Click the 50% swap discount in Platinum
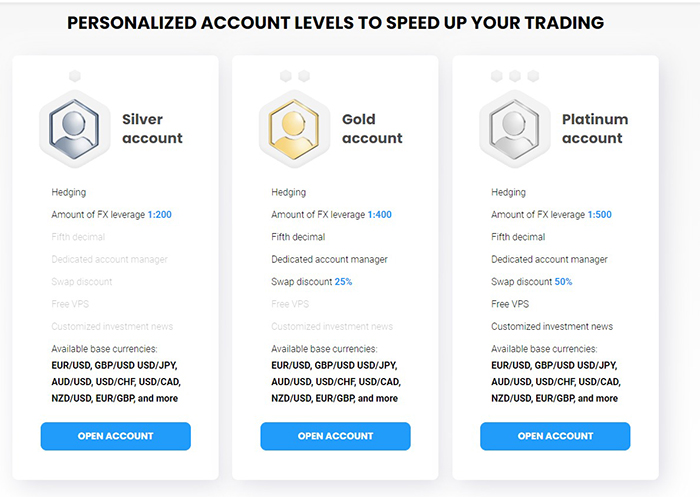The image size is (700, 497). pyautogui.click(x=563, y=282)
